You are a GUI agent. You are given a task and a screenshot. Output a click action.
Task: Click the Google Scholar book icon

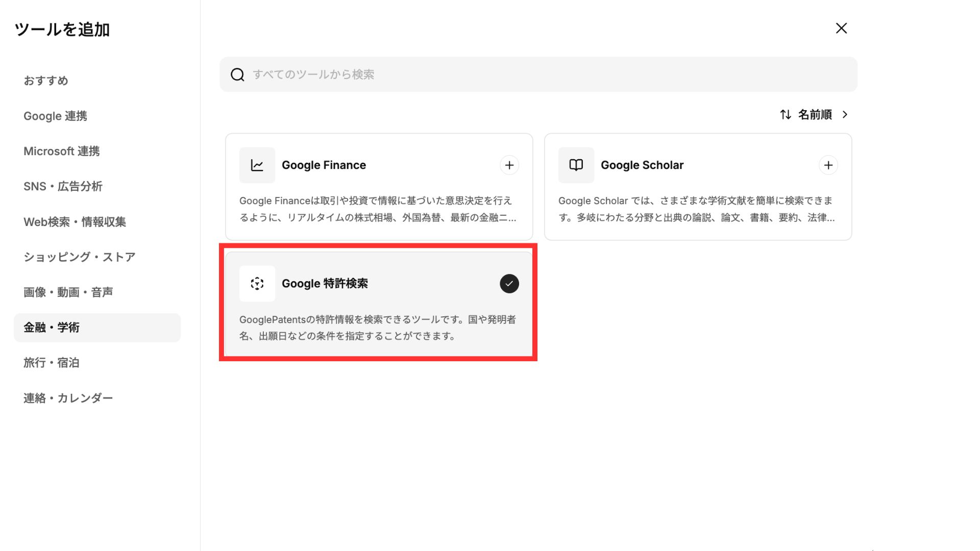click(576, 165)
